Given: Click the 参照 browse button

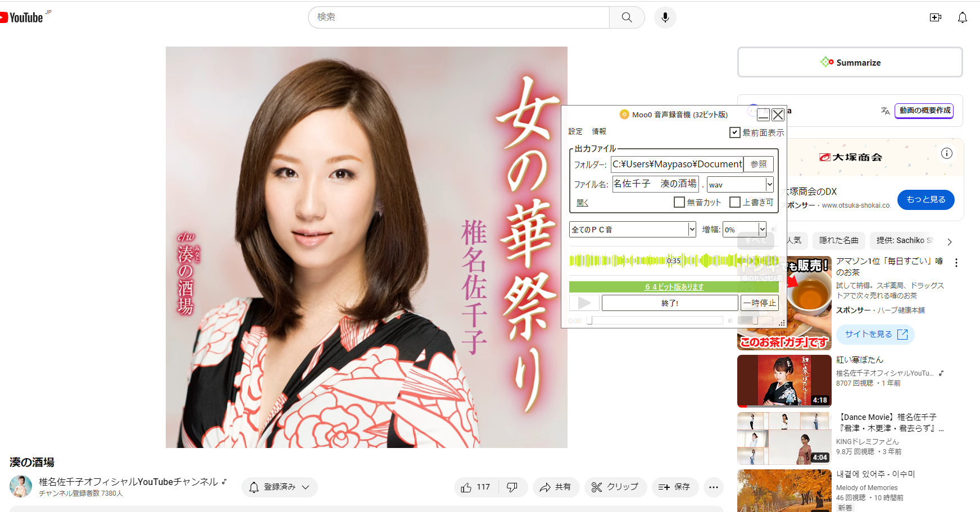Looking at the screenshot, I should click(759, 164).
